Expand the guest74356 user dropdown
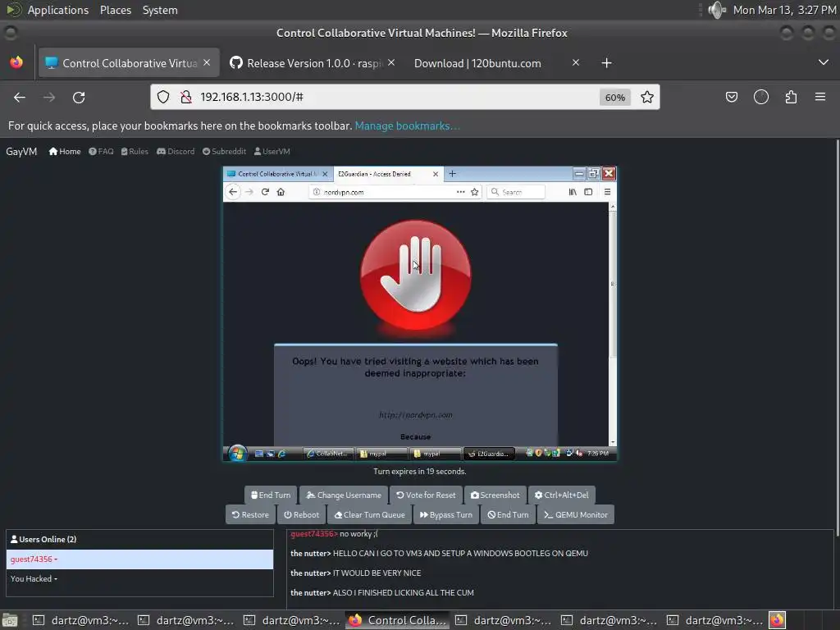The height and width of the screenshot is (630, 840). [139, 559]
